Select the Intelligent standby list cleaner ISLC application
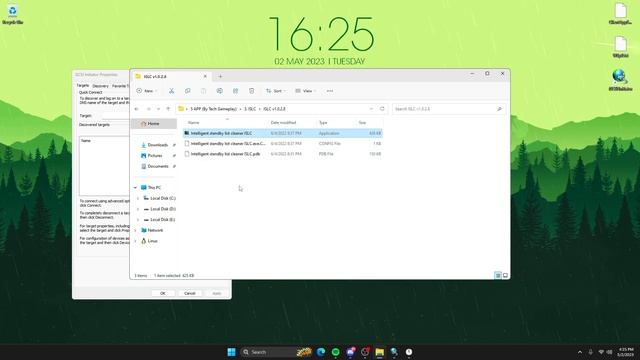 [282, 133]
